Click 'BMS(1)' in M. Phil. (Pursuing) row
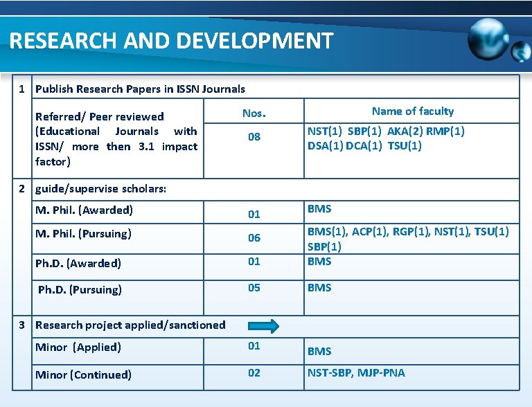 pos(328,232)
